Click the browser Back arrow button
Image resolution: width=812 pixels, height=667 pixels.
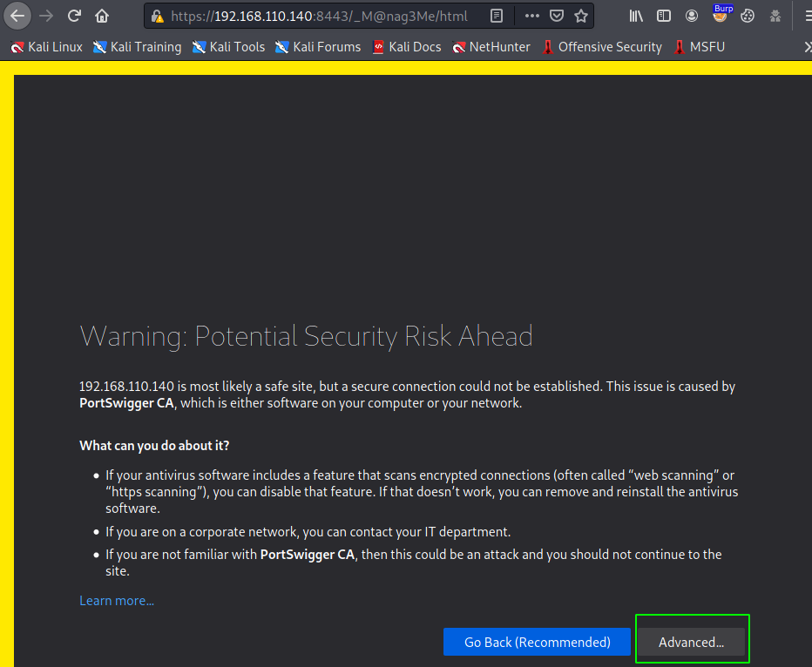point(17,16)
